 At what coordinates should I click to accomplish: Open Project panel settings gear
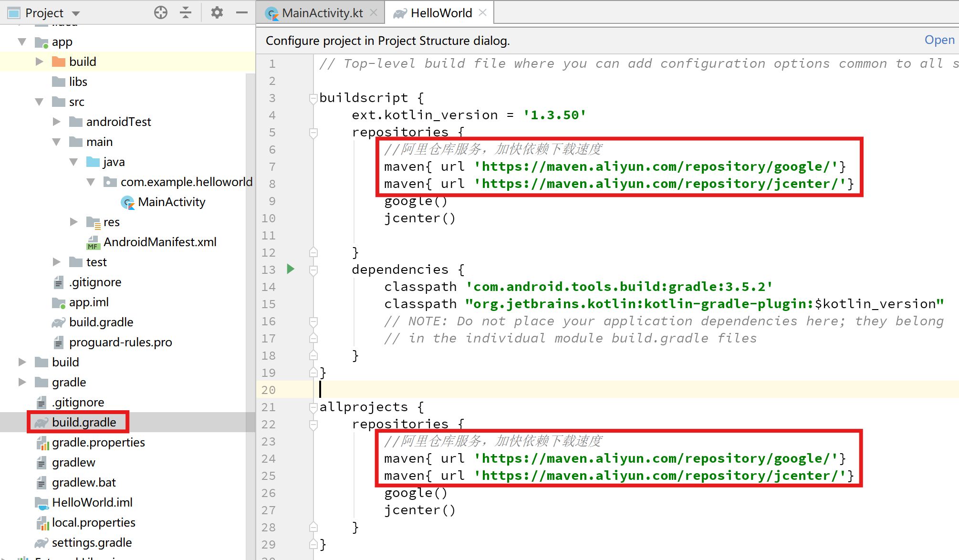(x=217, y=13)
